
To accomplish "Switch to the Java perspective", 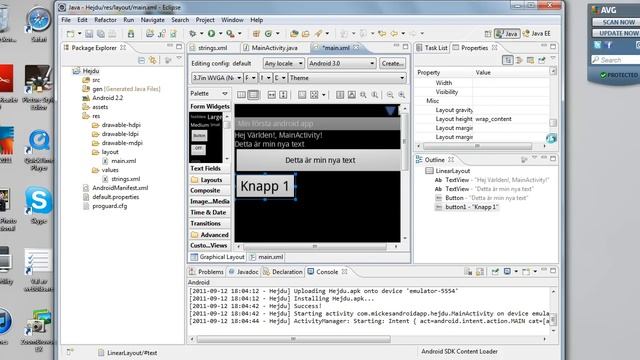I will (x=507, y=33).
